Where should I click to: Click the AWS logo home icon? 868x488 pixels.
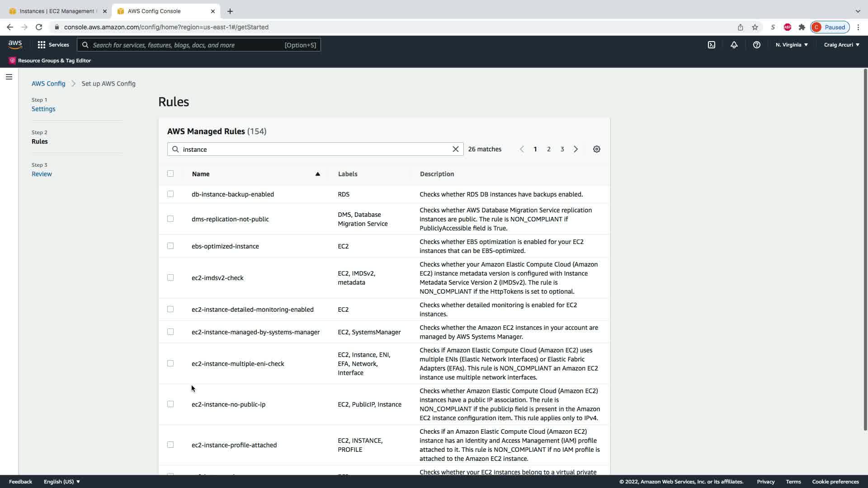coord(15,44)
